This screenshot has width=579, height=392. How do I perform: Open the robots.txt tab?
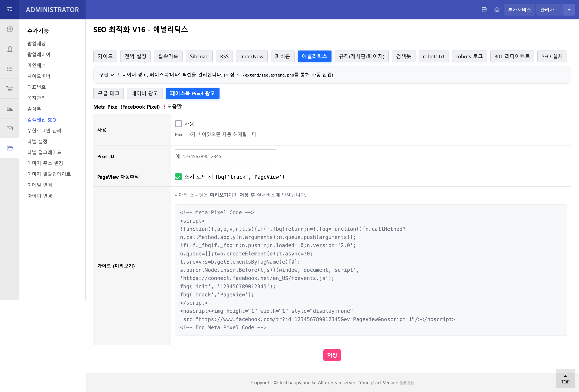point(434,56)
